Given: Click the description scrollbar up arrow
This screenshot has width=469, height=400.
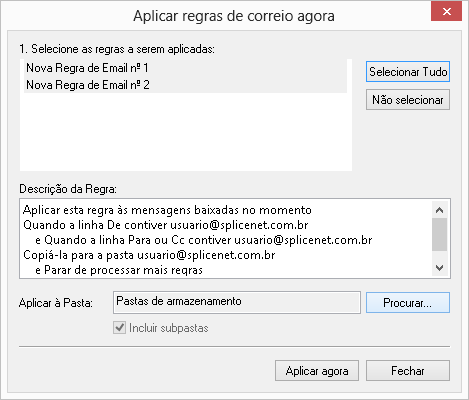Looking at the screenshot, I should click(x=439, y=210).
